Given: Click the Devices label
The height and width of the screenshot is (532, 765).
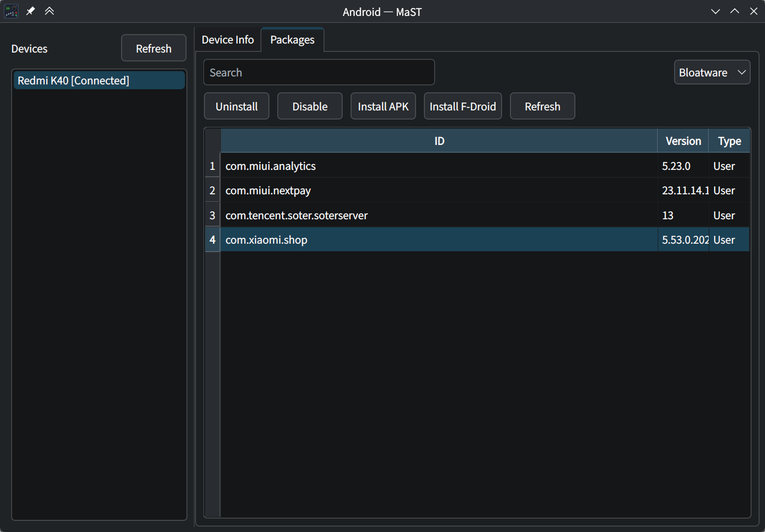Looking at the screenshot, I should [29, 48].
